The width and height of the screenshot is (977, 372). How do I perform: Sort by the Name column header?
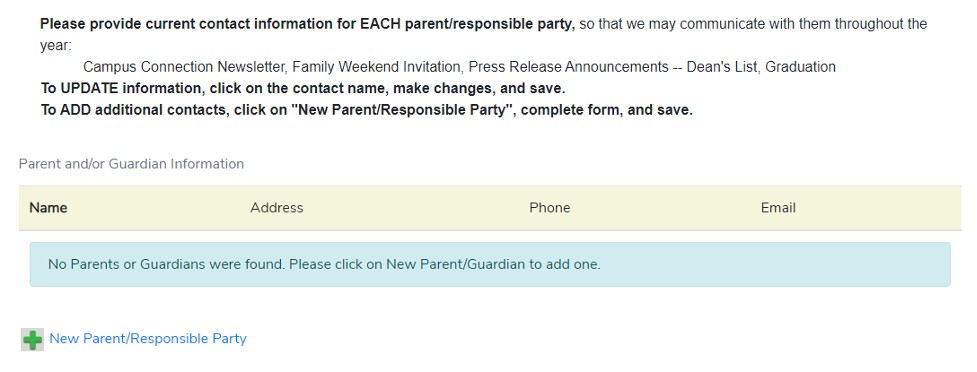coord(48,207)
